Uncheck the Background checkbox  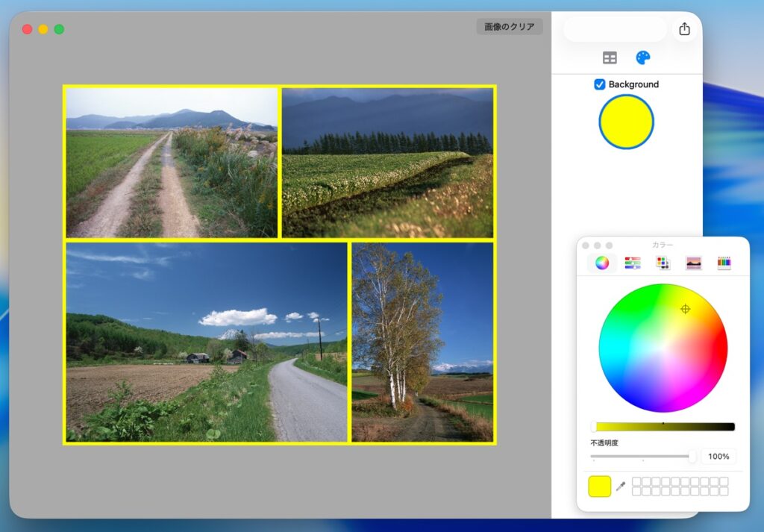coord(599,84)
